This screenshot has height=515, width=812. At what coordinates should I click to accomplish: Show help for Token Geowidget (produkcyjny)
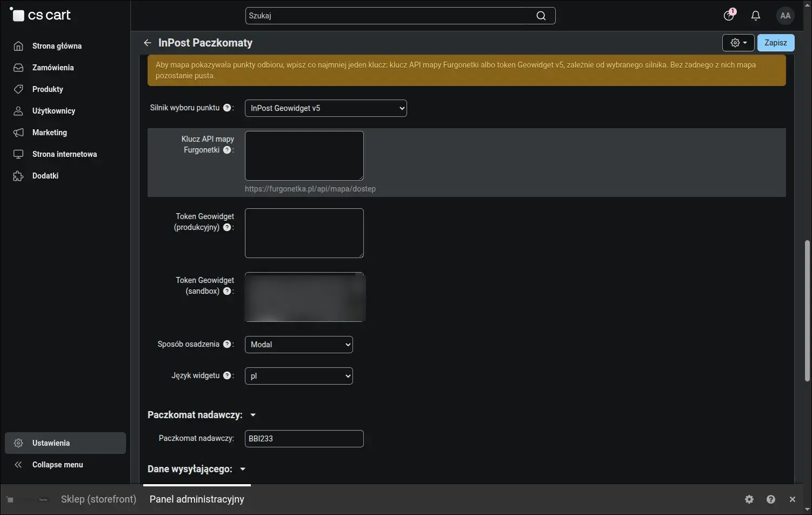point(227,227)
